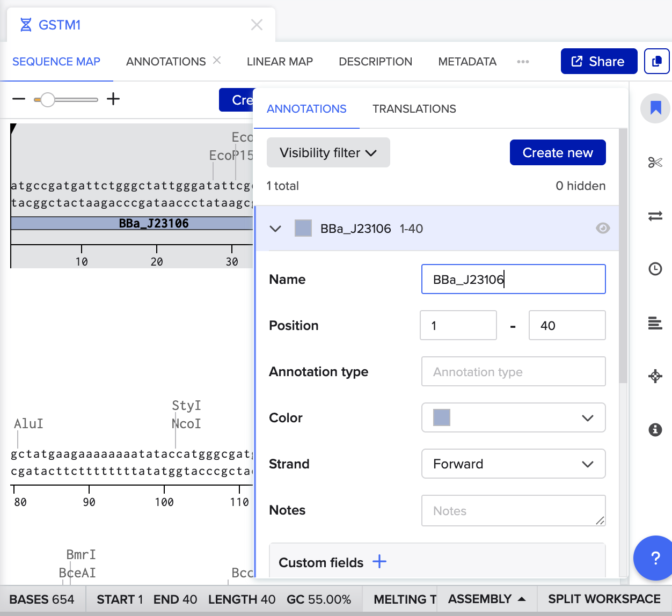This screenshot has height=616, width=672.
Task: Add a custom field with plus icon
Action: (379, 562)
